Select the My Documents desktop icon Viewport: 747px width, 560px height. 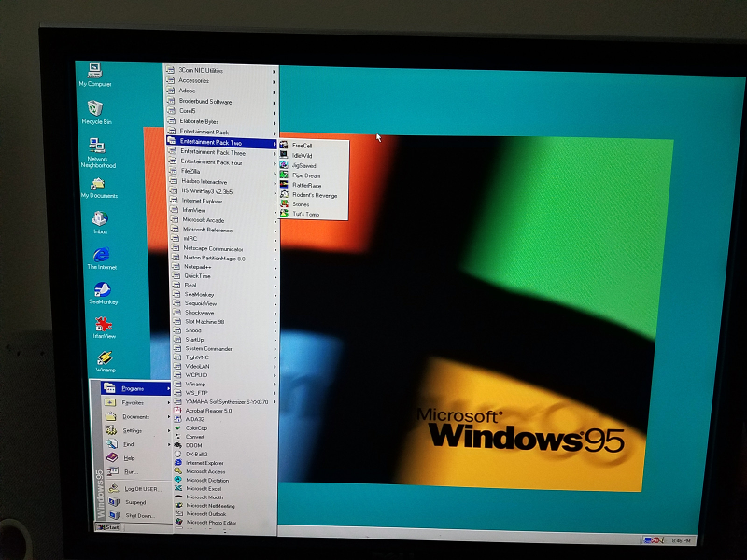point(99,188)
